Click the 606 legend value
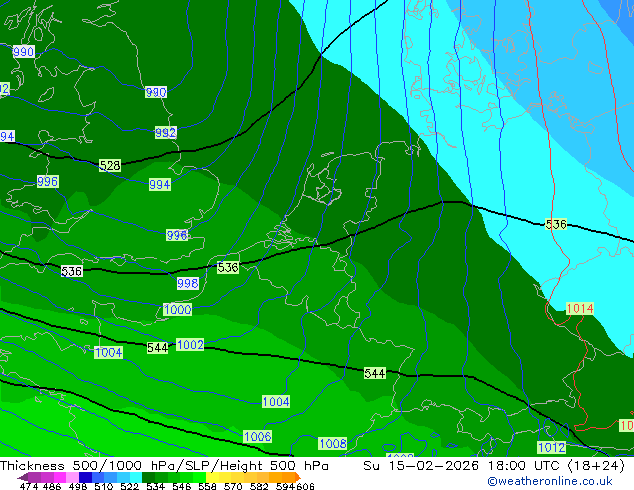634x490 pixels. 305,486
